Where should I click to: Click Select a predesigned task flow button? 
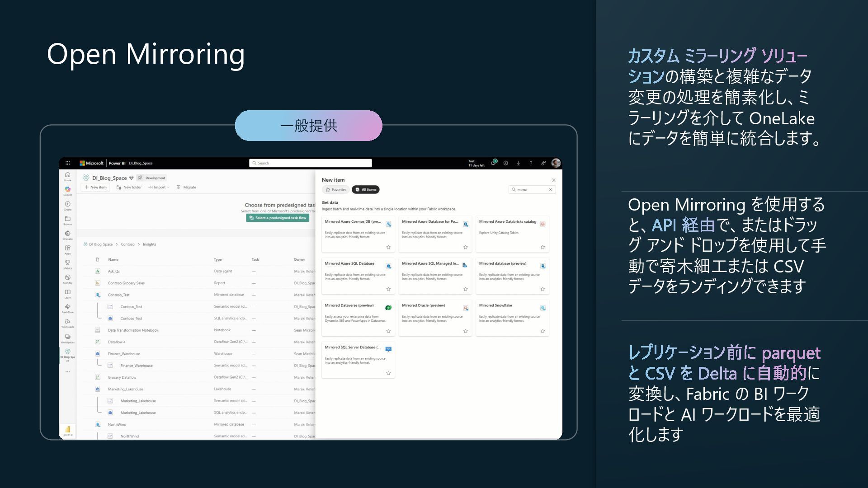coord(278,218)
